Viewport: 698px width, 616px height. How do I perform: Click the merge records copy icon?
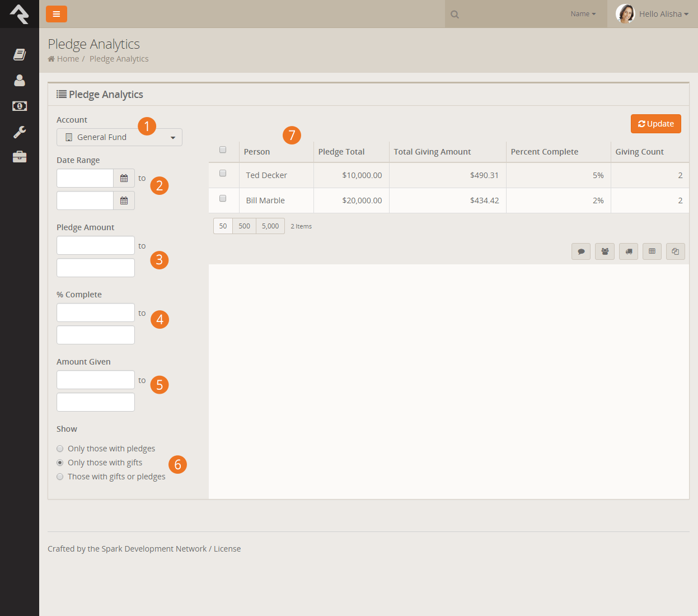click(676, 251)
